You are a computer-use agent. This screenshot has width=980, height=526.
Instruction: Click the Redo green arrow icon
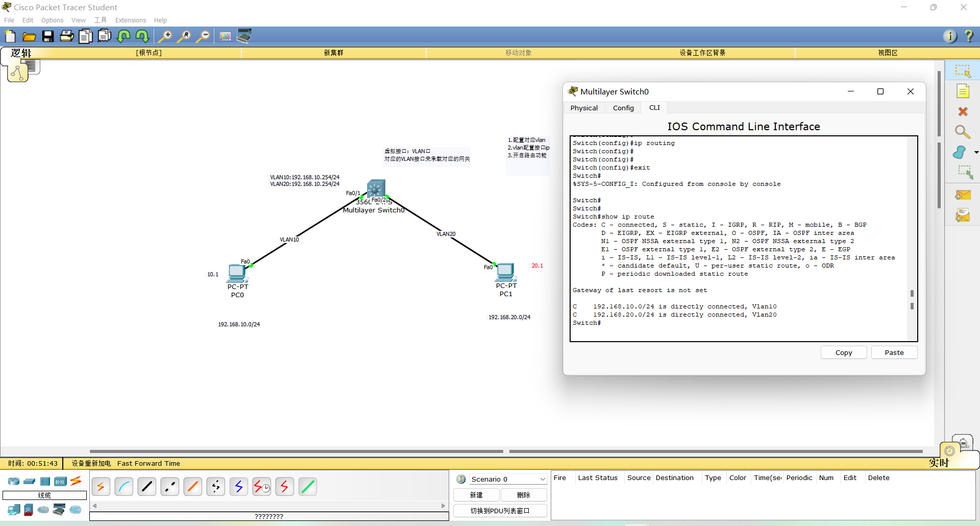click(x=142, y=36)
